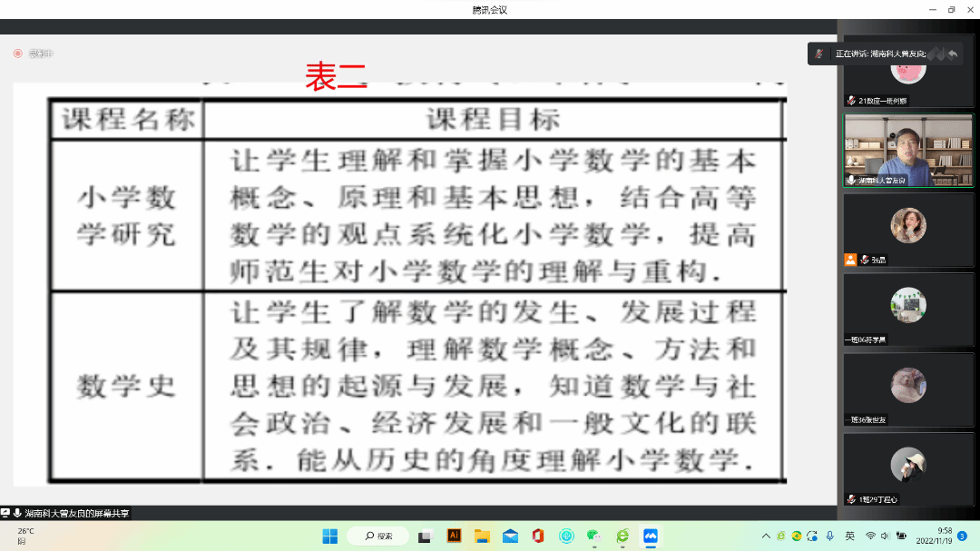Screen dimensions: 980x551
Task: Open Tencent Meeting from the taskbar
Action: point(650,536)
